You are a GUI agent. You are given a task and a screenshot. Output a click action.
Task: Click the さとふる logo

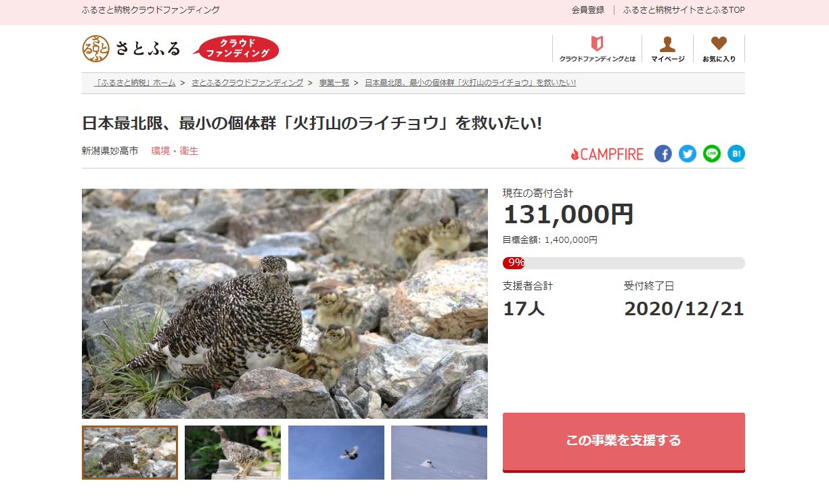pyautogui.click(x=131, y=49)
